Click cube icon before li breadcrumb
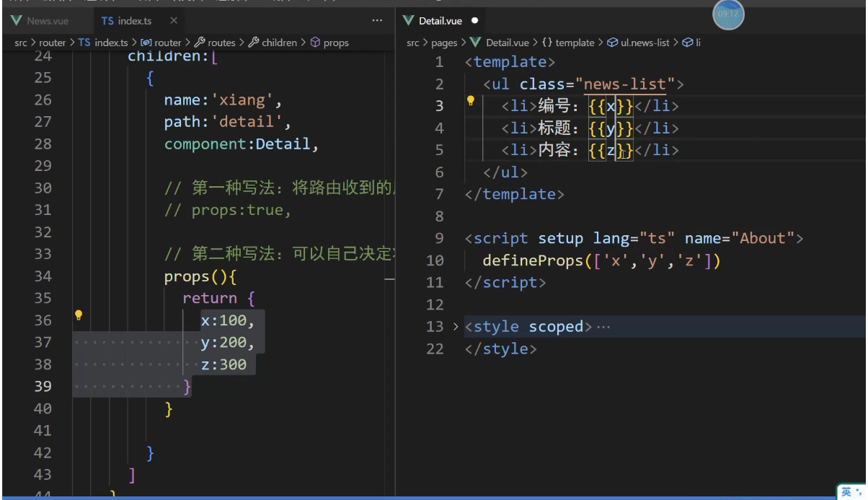This screenshot has width=868, height=500. click(x=686, y=43)
